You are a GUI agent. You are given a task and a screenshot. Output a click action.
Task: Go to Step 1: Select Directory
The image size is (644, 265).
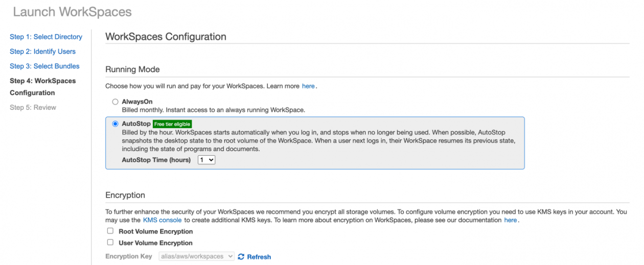click(x=46, y=37)
